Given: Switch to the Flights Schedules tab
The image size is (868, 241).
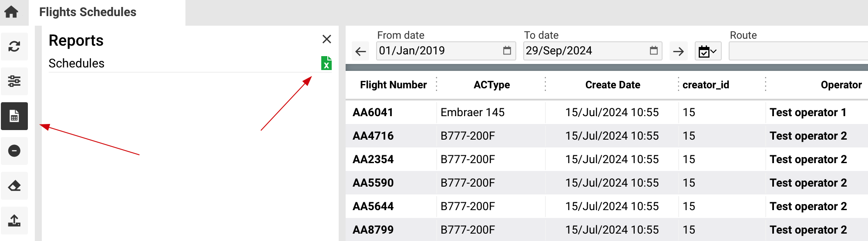Looking at the screenshot, I should tap(87, 12).
